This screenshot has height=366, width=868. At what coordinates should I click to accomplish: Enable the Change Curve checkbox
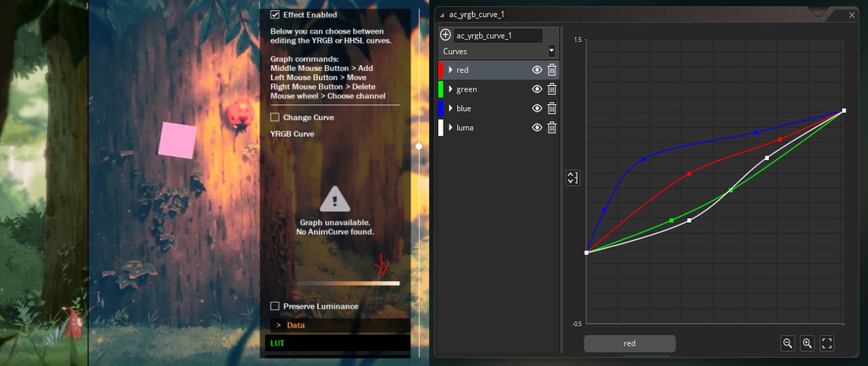pyautogui.click(x=275, y=117)
